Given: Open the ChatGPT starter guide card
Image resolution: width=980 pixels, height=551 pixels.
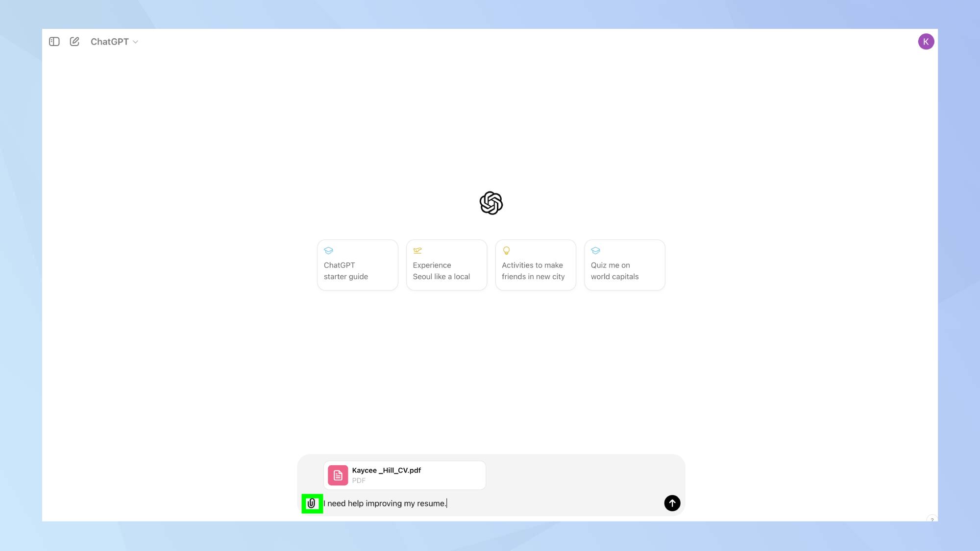Looking at the screenshot, I should [x=357, y=264].
